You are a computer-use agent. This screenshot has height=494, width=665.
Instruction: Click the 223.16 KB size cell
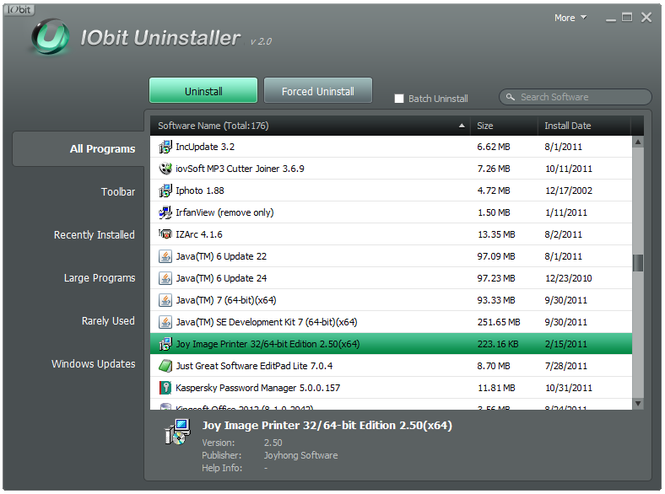click(498, 344)
